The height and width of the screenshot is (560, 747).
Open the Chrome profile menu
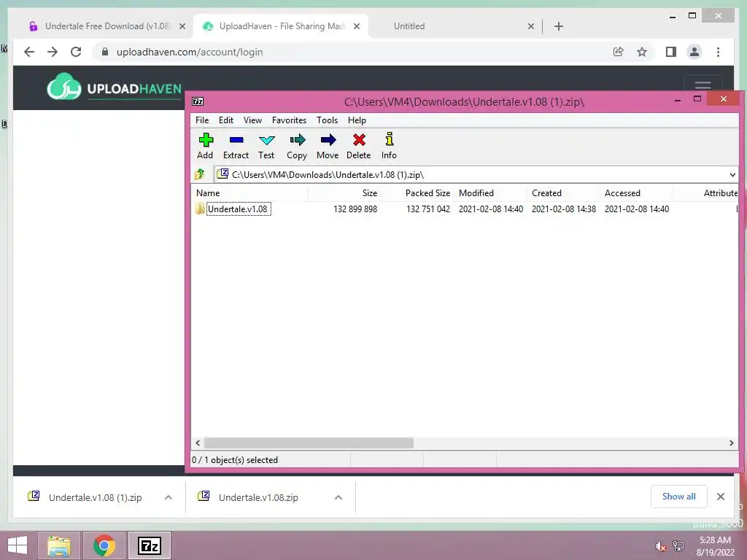pyautogui.click(x=694, y=52)
